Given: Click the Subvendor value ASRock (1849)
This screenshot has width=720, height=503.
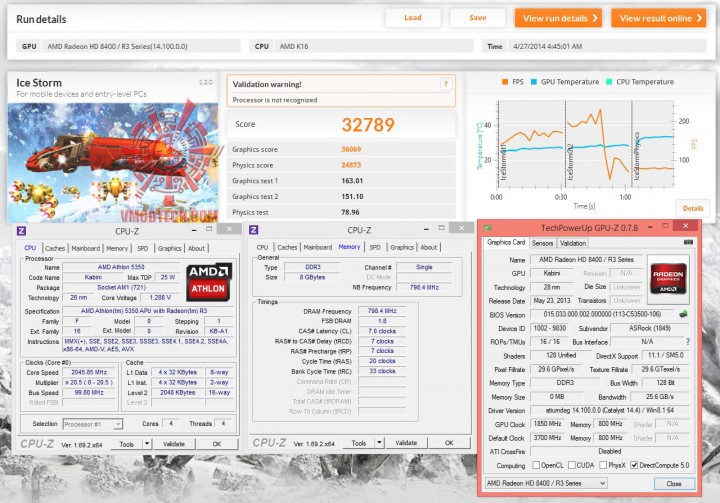Looking at the screenshot, I should tap(650, 328).
